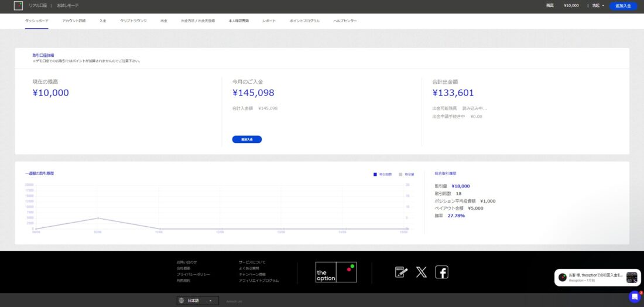Click the 現在の残高 amount ¥10,000
Screen dimensions: 644x307
pyautogui.click(x=51, y=93)
